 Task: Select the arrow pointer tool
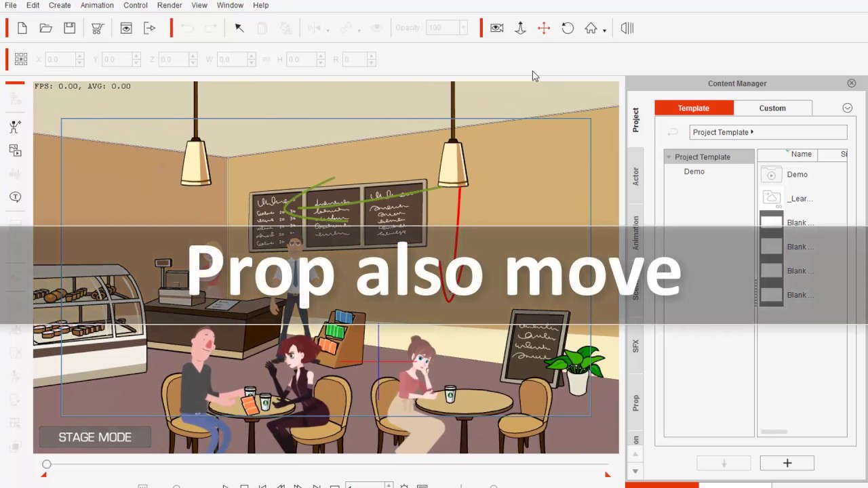[x=239, y=28]
